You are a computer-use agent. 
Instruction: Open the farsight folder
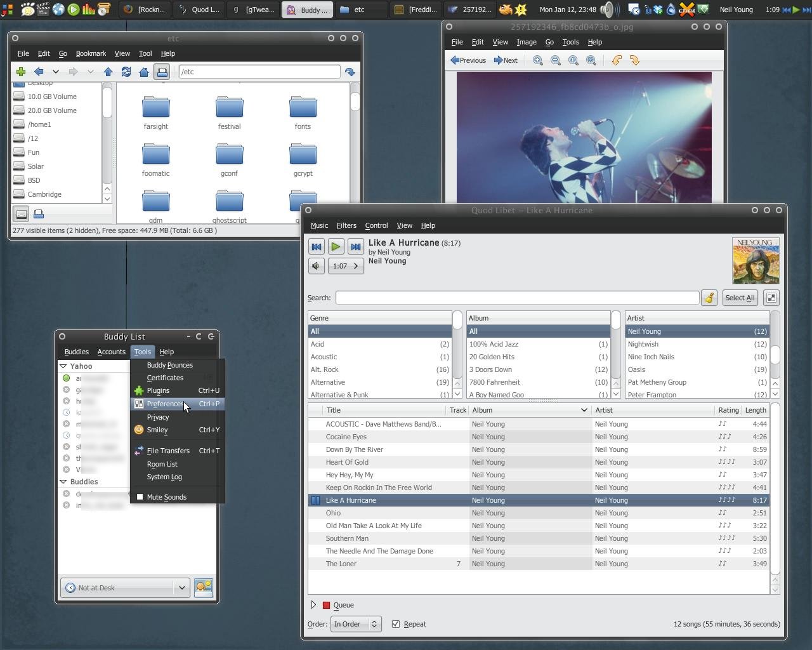156,113
